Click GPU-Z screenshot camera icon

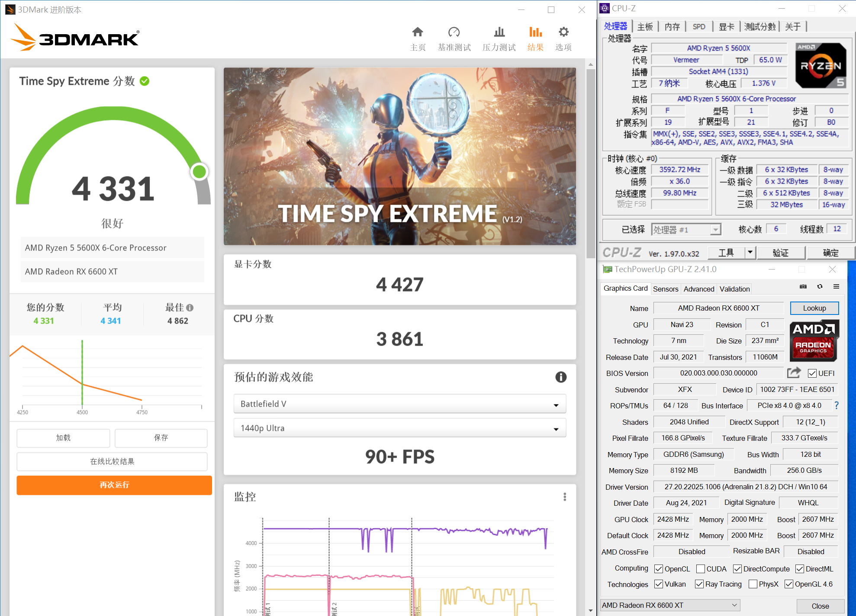click(x=803, y=287)
